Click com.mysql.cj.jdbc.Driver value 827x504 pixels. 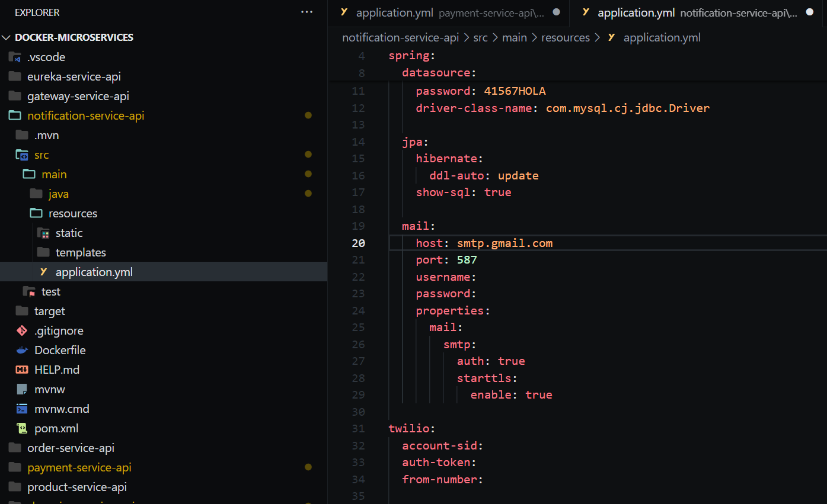click(x=628, y=108)
